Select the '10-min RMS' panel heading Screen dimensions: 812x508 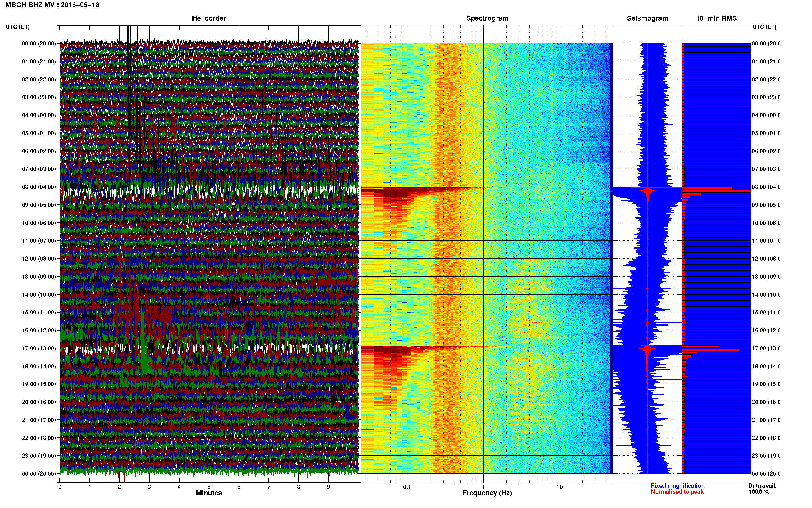(x=716, y=19)
